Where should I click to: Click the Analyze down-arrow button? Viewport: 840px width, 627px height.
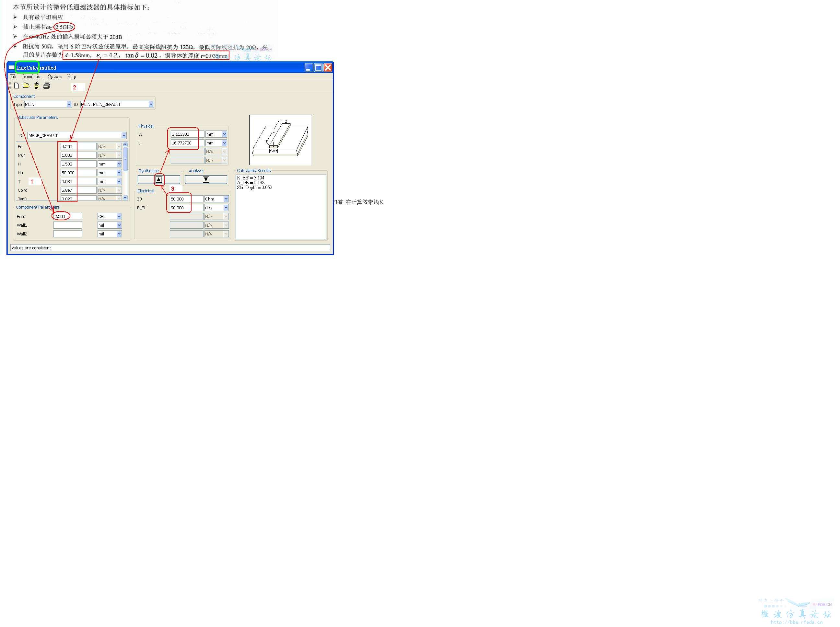coord(206,179)
